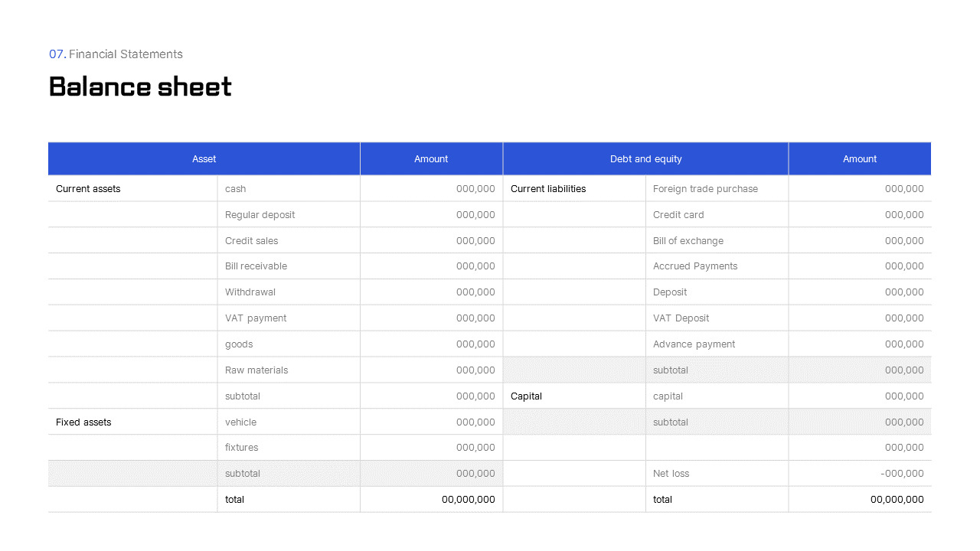The width and height of the screenshot is (980, 551).
Task: Click the "Credit card" cell
Action: (717, 215)
